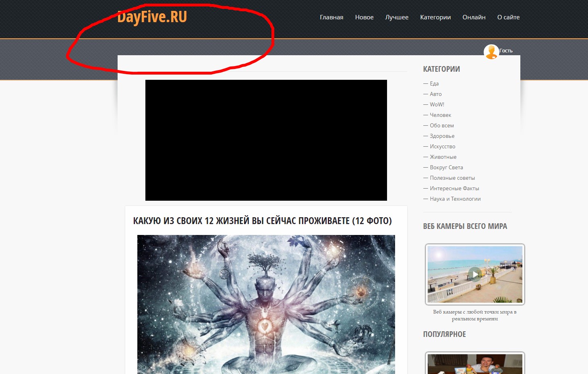588x374 pixels.
Task: Open the Полезные советы category
Action: pos(452,178)
